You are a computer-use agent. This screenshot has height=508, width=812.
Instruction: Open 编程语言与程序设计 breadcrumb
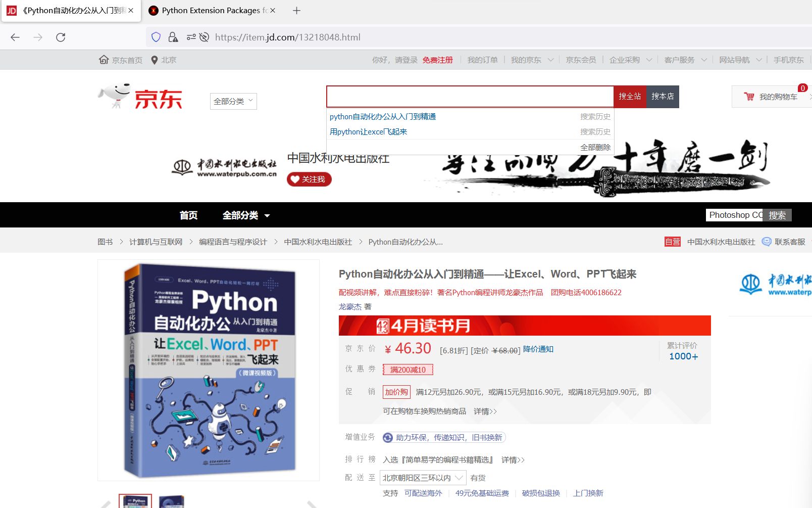pyautogui.click(x=233, y=242)
